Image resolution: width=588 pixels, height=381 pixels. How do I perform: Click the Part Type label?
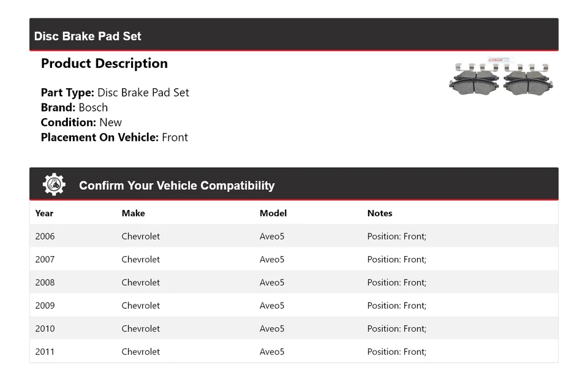tap(67, 92)
